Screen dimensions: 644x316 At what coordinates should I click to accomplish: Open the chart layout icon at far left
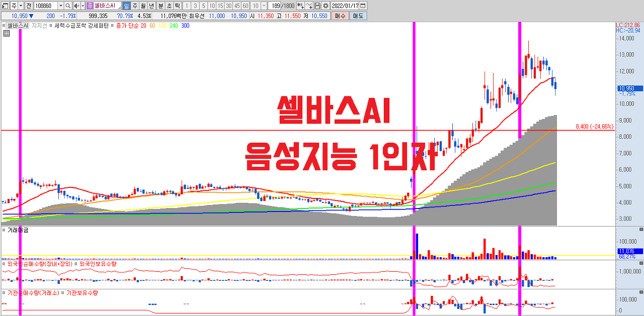coord(5,6)
